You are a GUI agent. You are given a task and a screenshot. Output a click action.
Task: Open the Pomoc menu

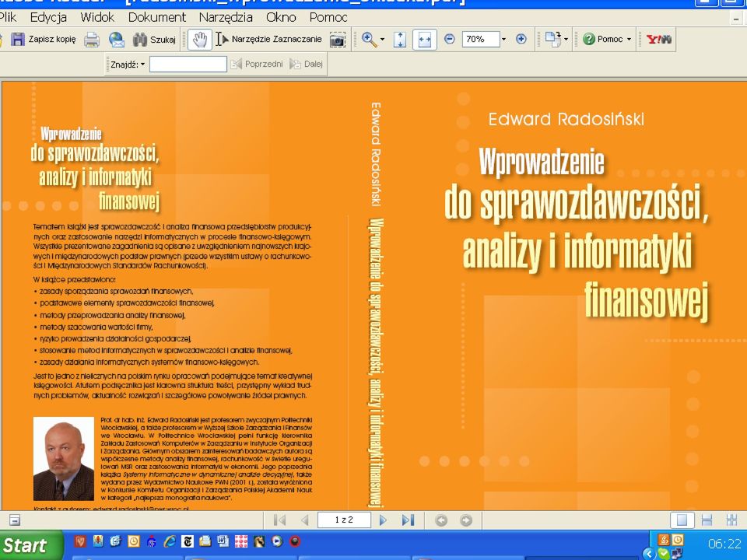click(x=328, y=17)
